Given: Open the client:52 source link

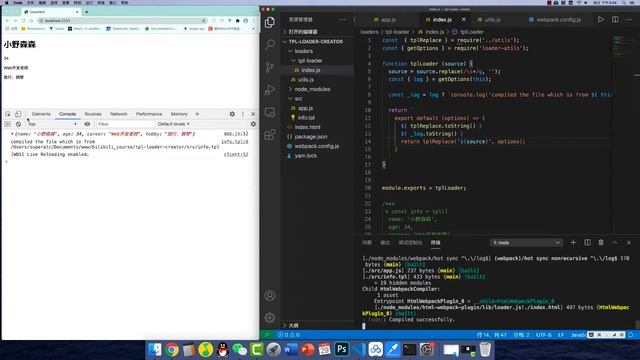Looking at the screenshot, I should click(236, 155).
